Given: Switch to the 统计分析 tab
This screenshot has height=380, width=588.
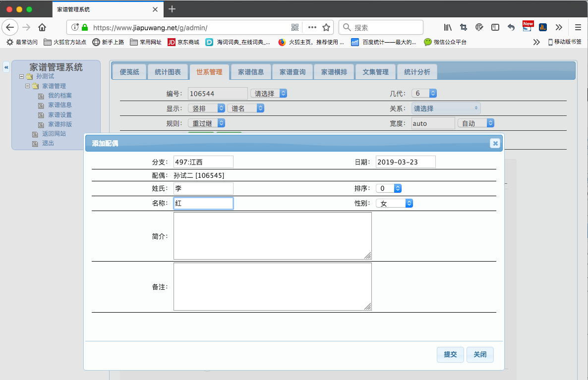Looking at the screenshot, I should (417, 72).
